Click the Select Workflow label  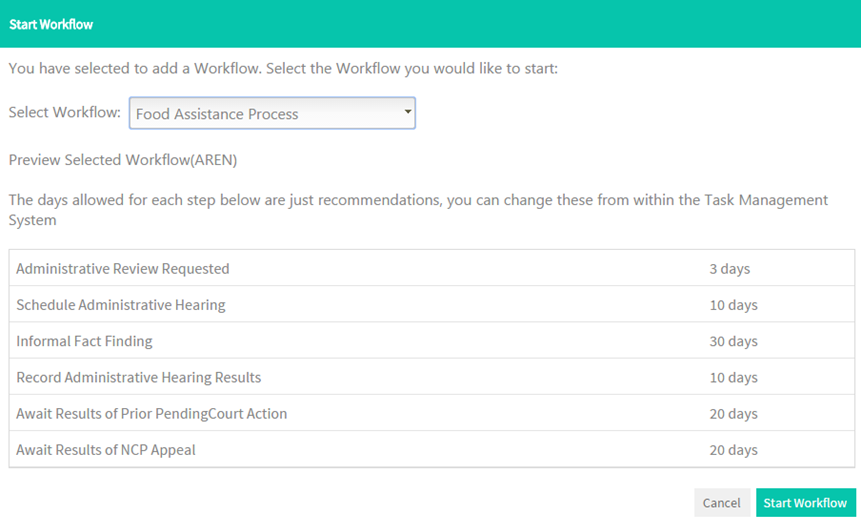(x=64, y=112)
